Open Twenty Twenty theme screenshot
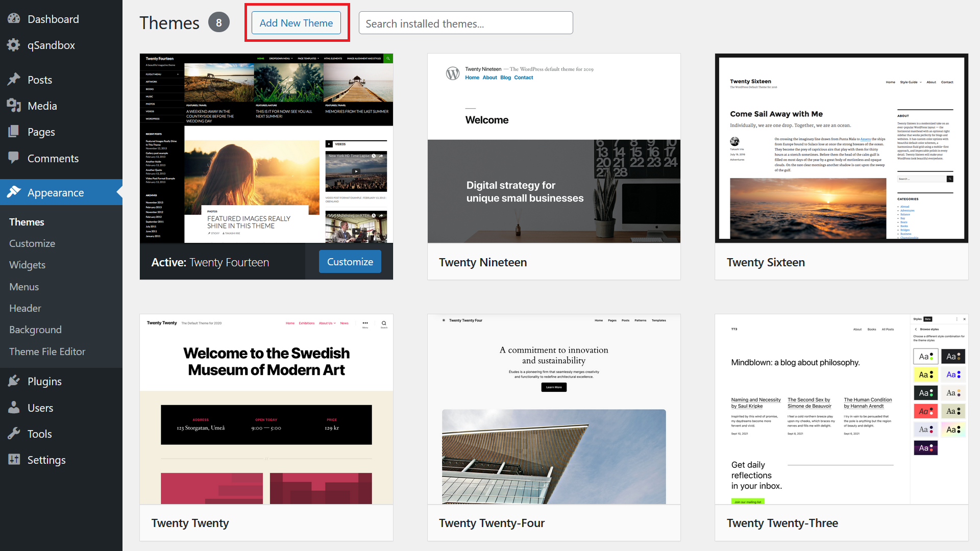 pyautogui.click(x=266, y=409)
